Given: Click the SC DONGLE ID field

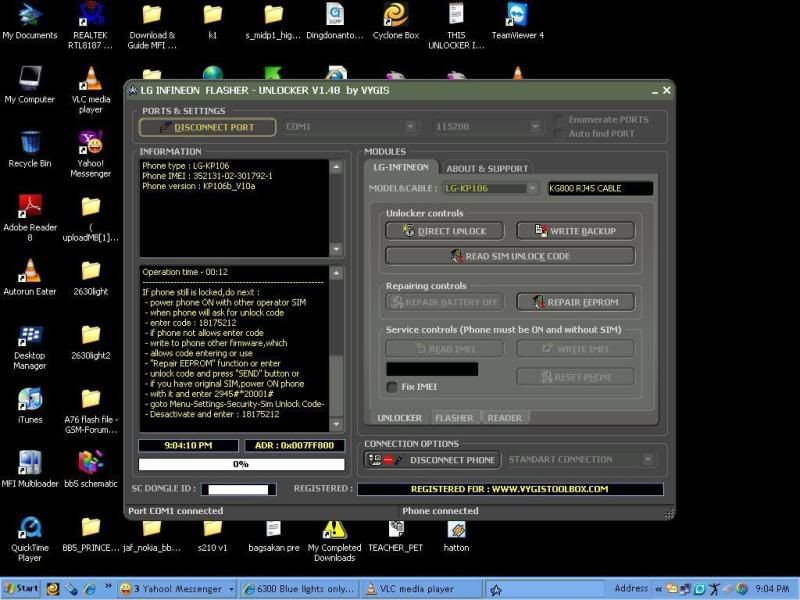Looking at the screenshot, I should [239, 489].
